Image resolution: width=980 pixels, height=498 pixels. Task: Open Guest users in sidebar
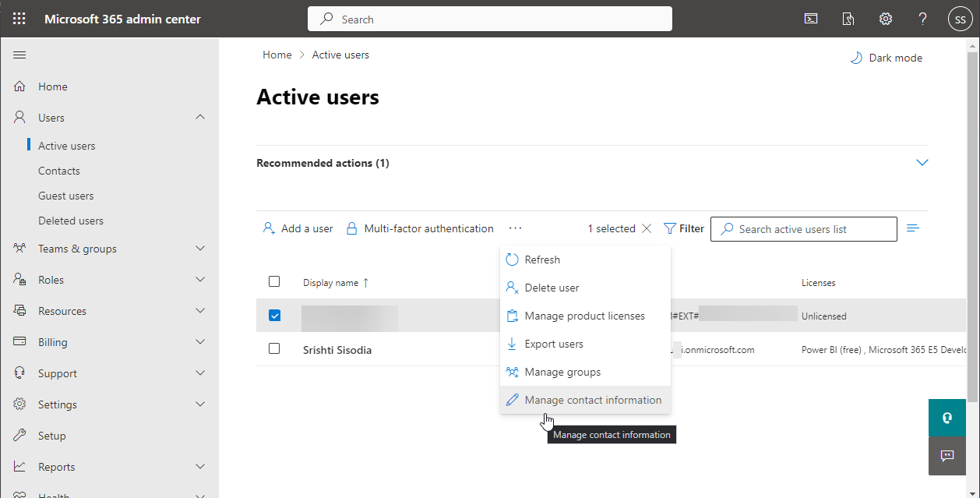[65, 196]
